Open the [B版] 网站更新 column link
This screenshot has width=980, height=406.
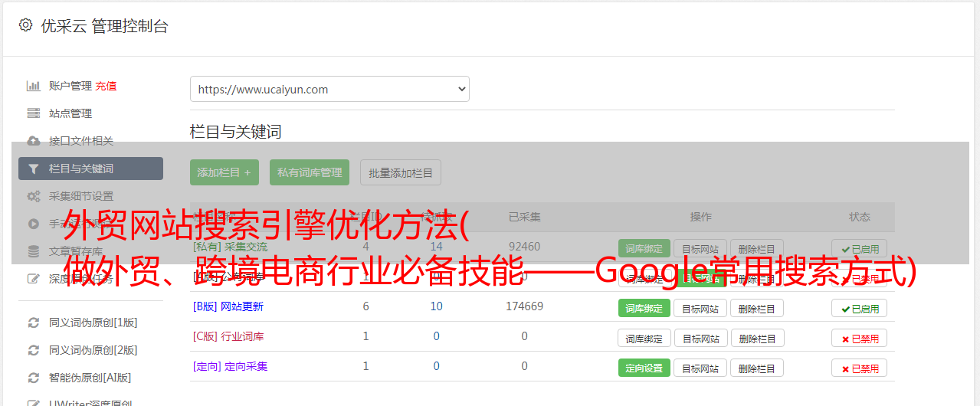228,306
